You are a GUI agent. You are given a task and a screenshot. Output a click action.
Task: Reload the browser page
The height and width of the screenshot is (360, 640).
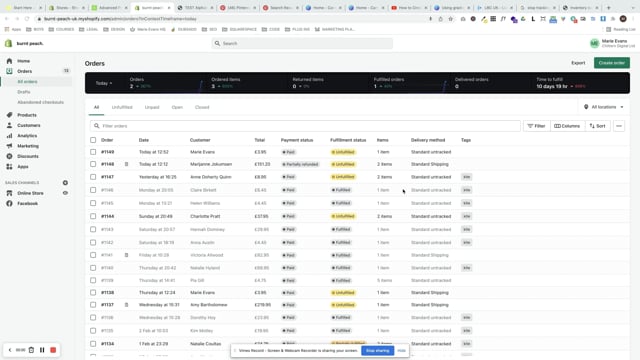point(27,19)
